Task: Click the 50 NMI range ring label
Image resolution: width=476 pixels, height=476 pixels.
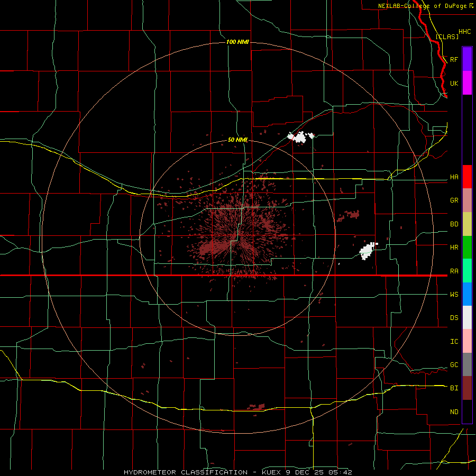Action: pos(237,140)
